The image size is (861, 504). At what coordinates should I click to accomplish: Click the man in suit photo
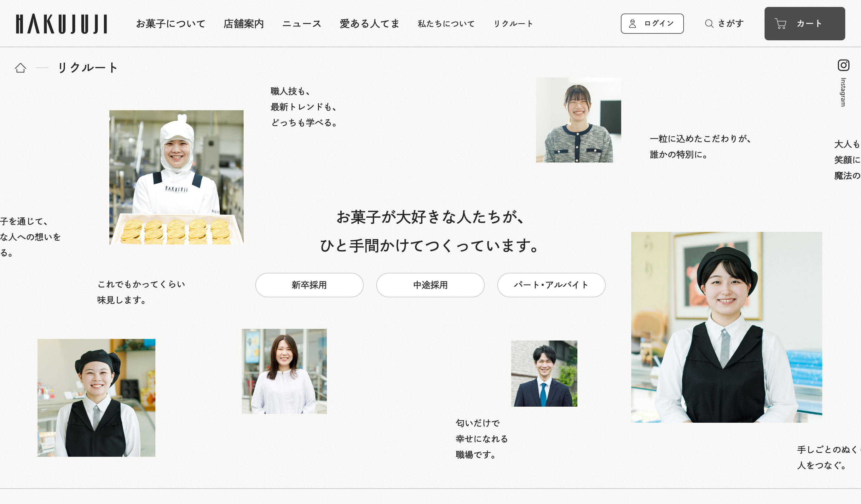pos(544,373)
